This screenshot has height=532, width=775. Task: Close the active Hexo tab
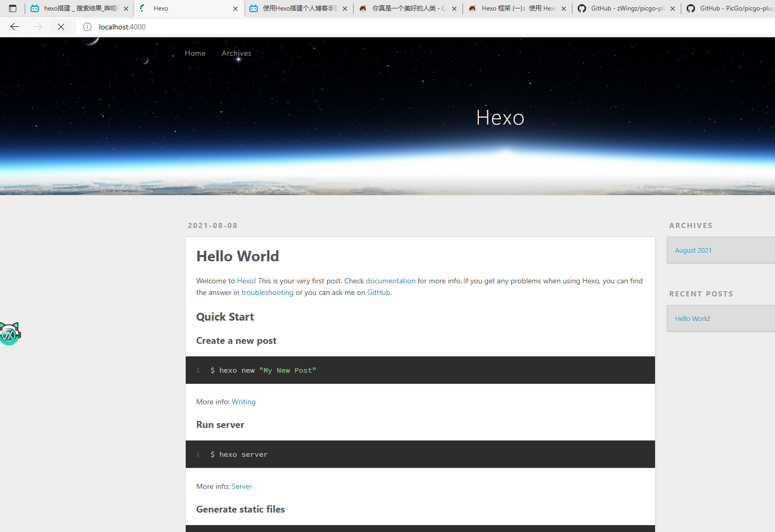(235, 8)
